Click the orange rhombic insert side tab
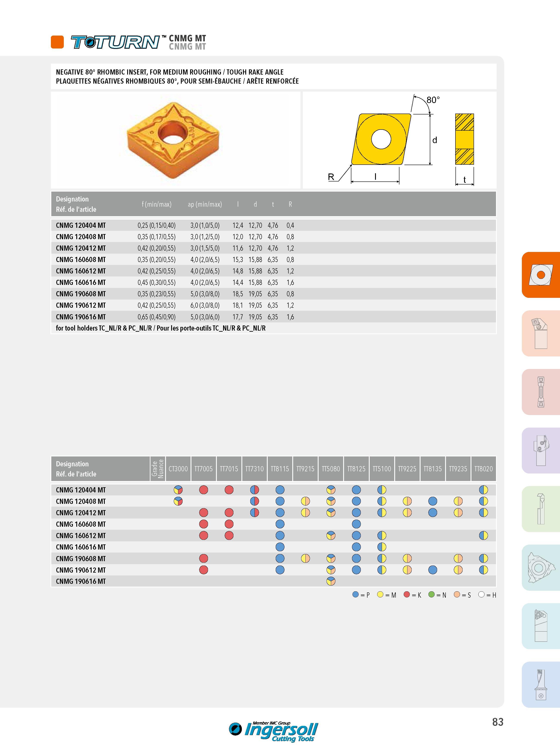This screenshot has width=560, height=756. tap(541, 275)
